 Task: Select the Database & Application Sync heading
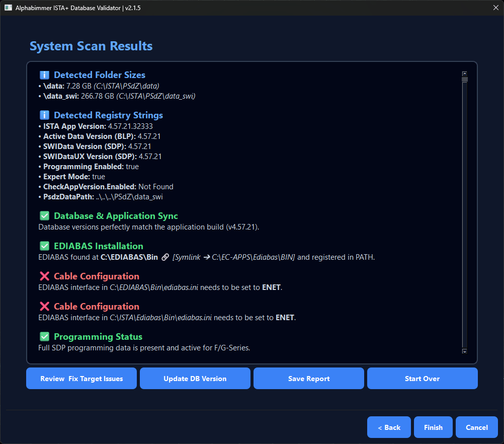[x=116, y=216]
